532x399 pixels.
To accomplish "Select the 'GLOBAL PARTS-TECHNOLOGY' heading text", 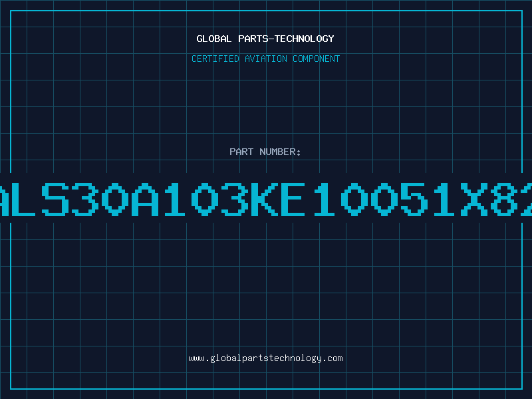I will 265,39.
